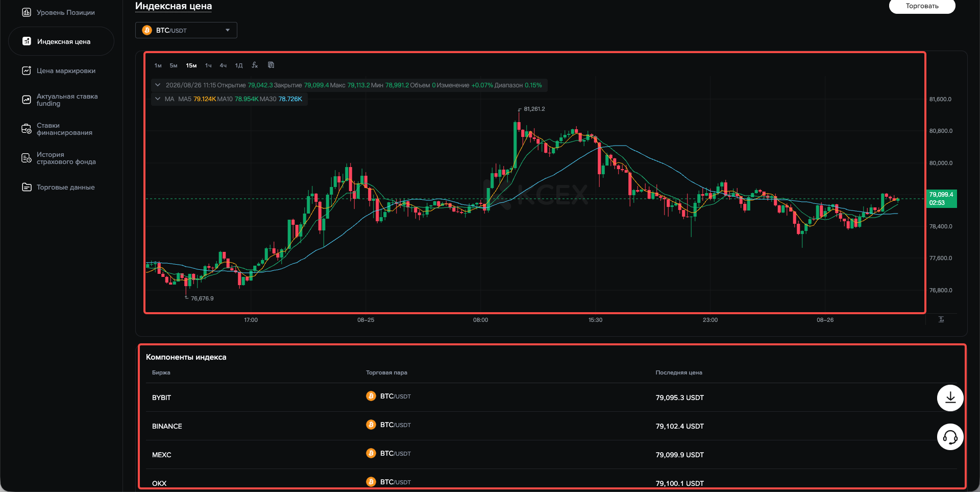Click the Цена маркировки sidebar icon
The image size is (980, 492).
(27, 71)
